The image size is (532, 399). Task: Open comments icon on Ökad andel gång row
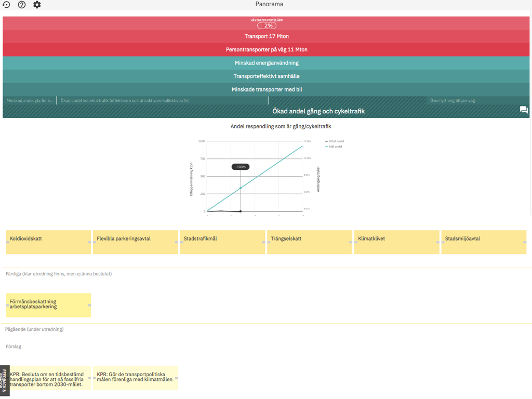[x=524, y=110]
